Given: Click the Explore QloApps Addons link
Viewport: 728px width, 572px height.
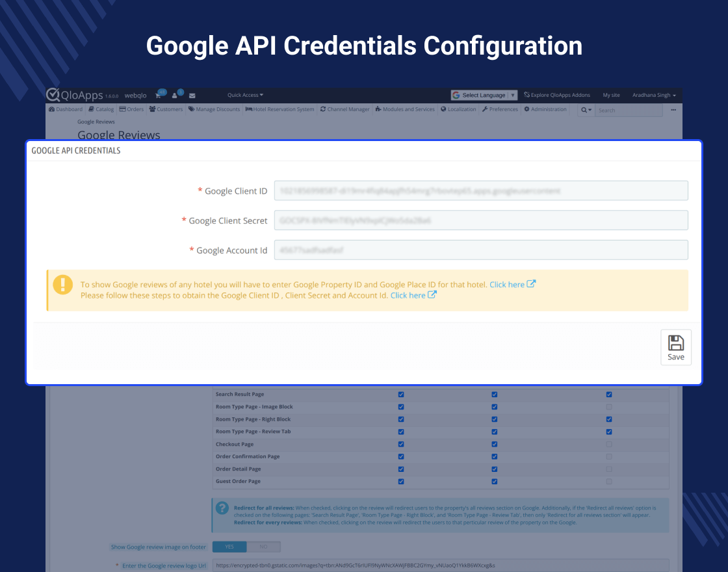Looking at the screenshot, I should pos(556,95).
